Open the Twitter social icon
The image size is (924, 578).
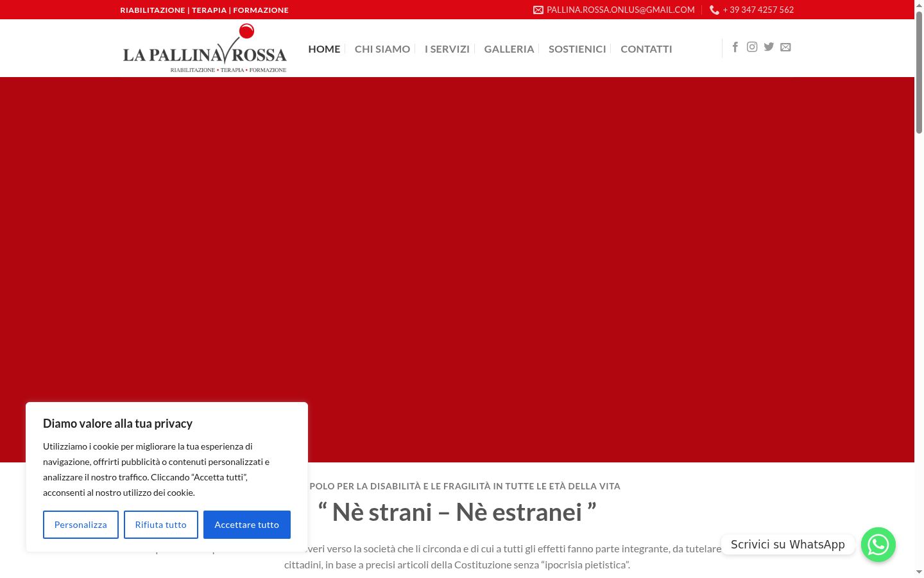pos(769,47)
